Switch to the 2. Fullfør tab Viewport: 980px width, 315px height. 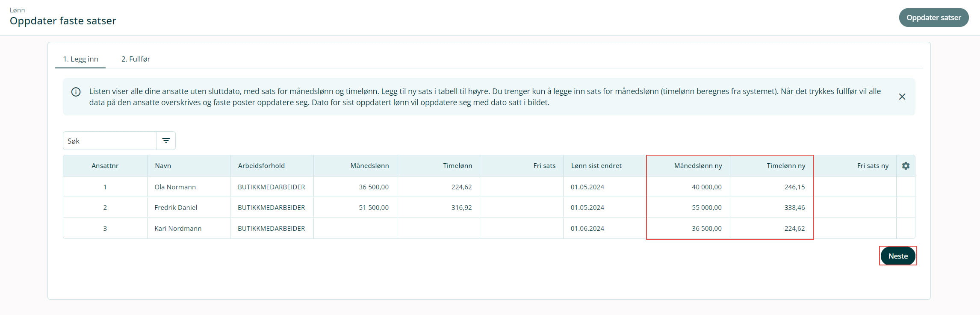point(136,59)
